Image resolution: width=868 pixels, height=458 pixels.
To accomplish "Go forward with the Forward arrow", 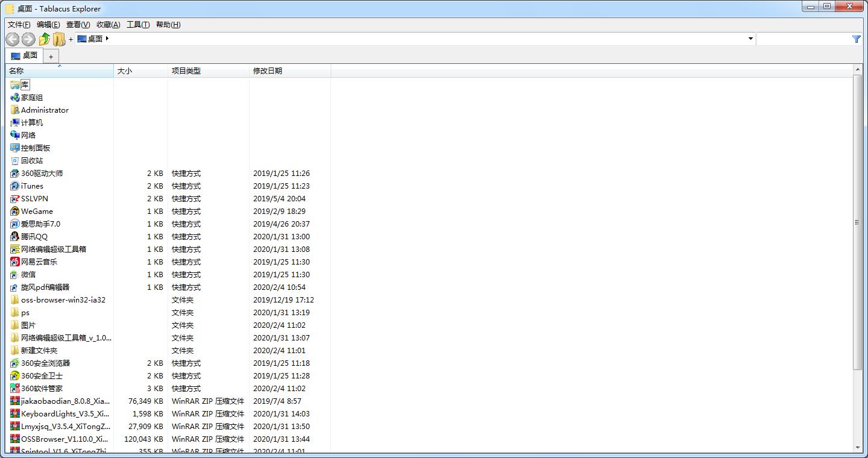I will (28, 39).
